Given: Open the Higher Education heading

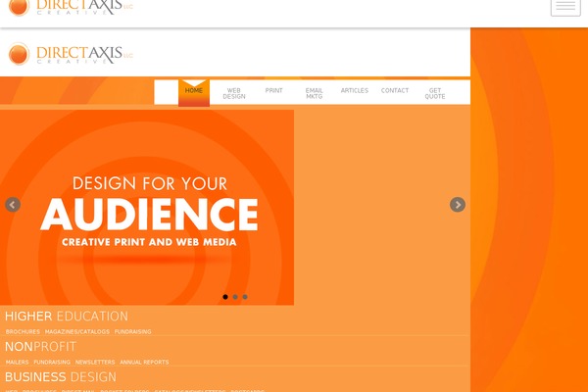Looking at the screenshot, I should [67, 317].
